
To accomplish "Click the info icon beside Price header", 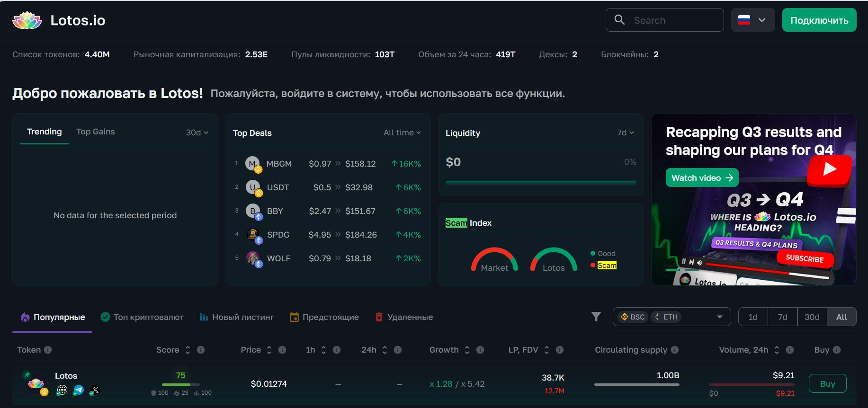I will (x=282, y=350).
